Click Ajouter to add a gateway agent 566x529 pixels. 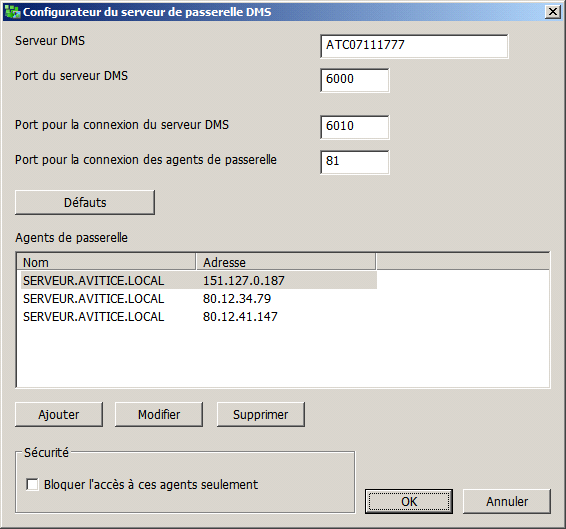point(59,415)
